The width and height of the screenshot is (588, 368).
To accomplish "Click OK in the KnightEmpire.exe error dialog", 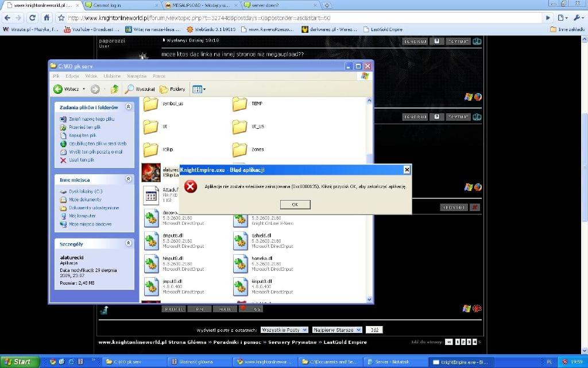I will (295, 204).
